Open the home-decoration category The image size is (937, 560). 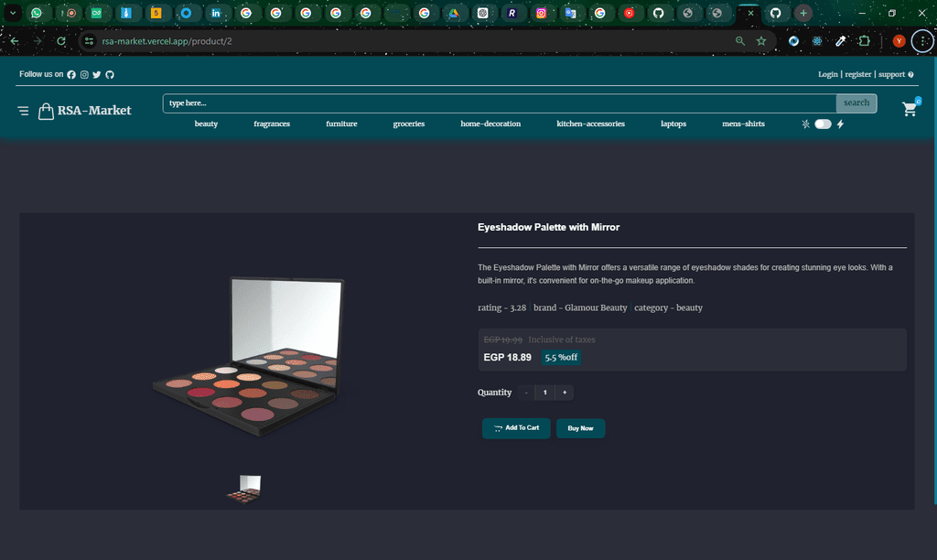[490, 124]
